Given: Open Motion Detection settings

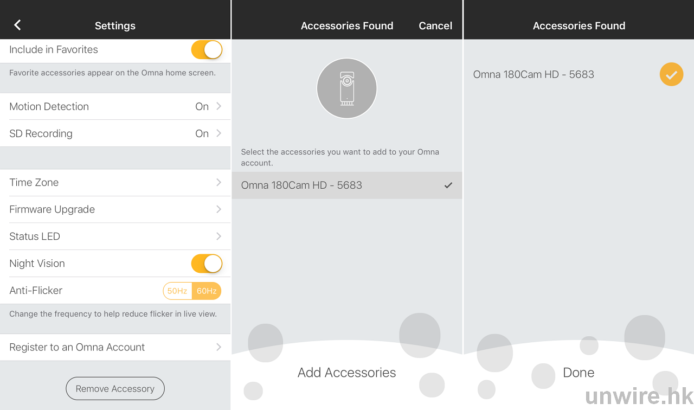Looking at the screenshot, I should point(115,106).
